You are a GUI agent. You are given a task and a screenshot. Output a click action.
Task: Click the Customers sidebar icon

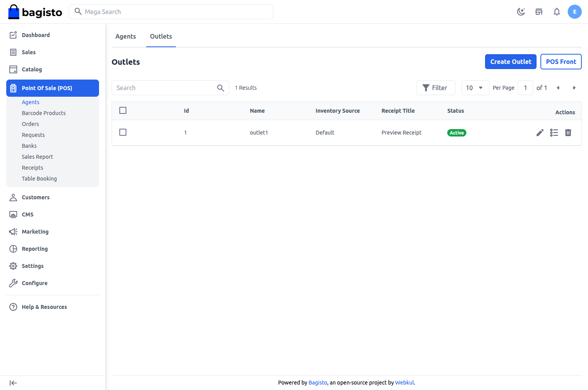(13, 197)
